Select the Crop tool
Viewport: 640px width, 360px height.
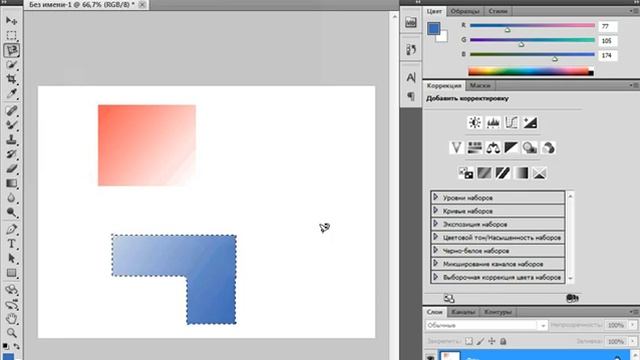tap(11, 79)
